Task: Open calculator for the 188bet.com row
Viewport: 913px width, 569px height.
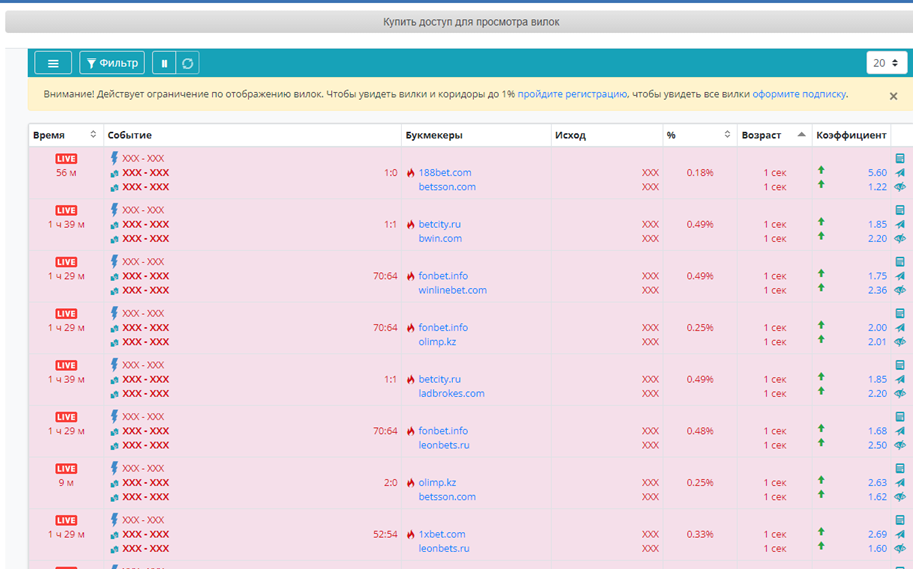Action: [900, 158]
